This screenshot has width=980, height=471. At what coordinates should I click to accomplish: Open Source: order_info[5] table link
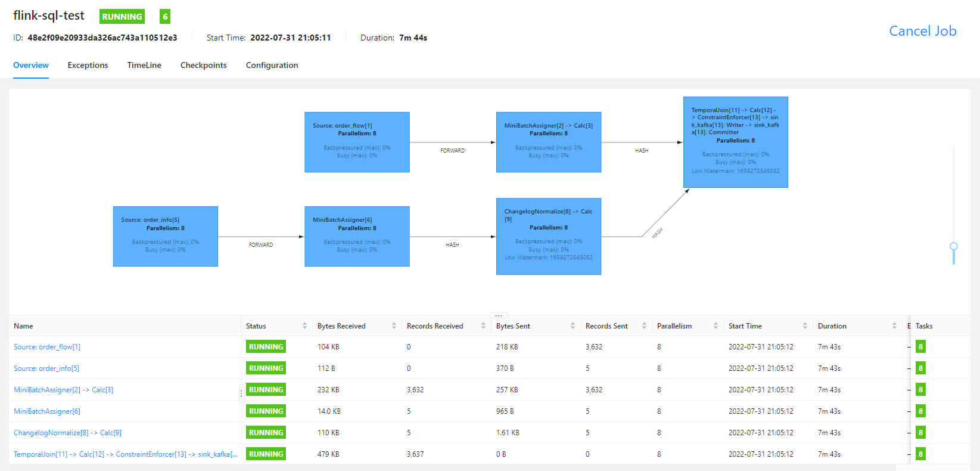[46, 368]
